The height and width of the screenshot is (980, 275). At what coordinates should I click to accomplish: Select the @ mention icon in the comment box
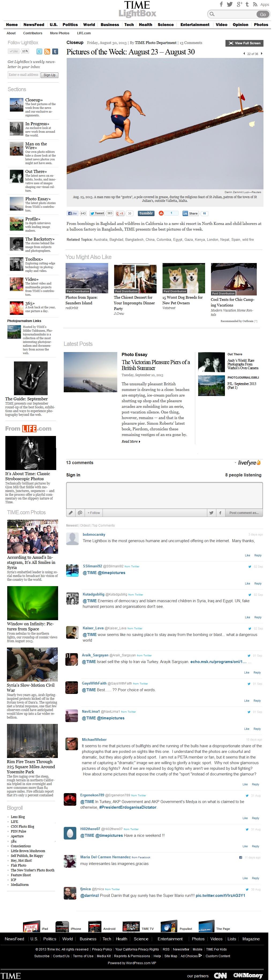(x=80, y=512)
